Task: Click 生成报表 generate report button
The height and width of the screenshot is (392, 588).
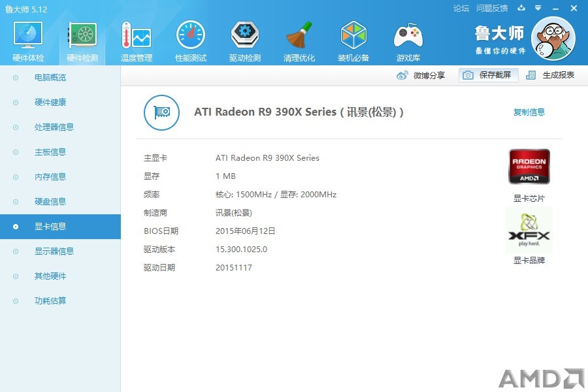Action: coord(550,75)
